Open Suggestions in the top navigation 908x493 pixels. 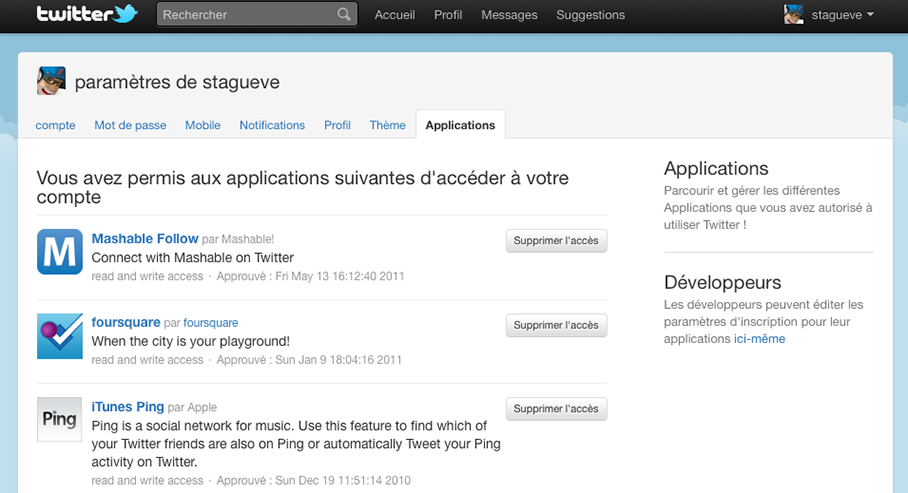(x=590, y=15)
